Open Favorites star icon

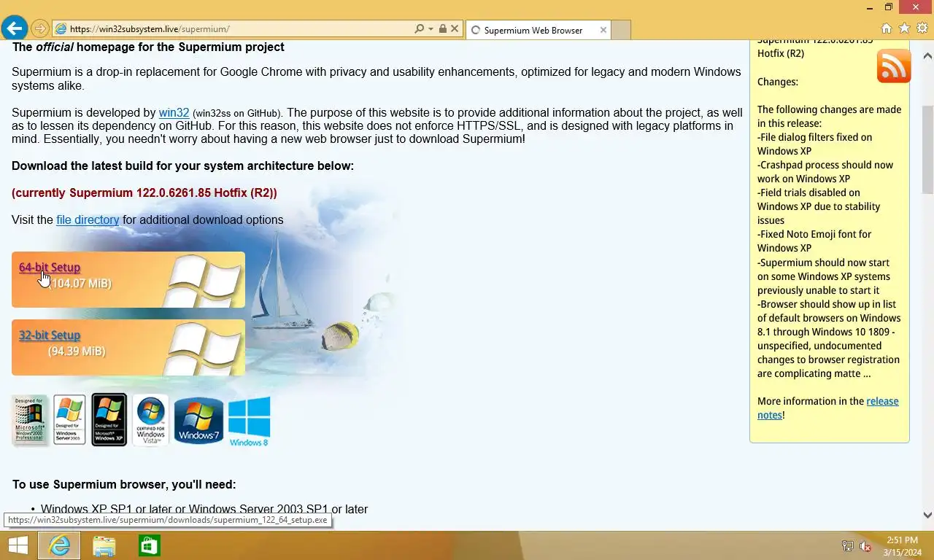[x=904, y=28]
